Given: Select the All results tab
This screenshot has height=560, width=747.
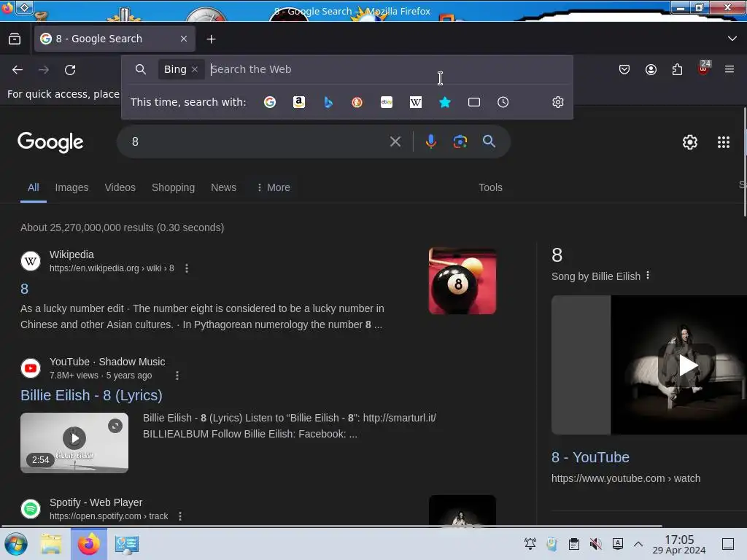Looking at the screenshot, I should coord(34,187).
